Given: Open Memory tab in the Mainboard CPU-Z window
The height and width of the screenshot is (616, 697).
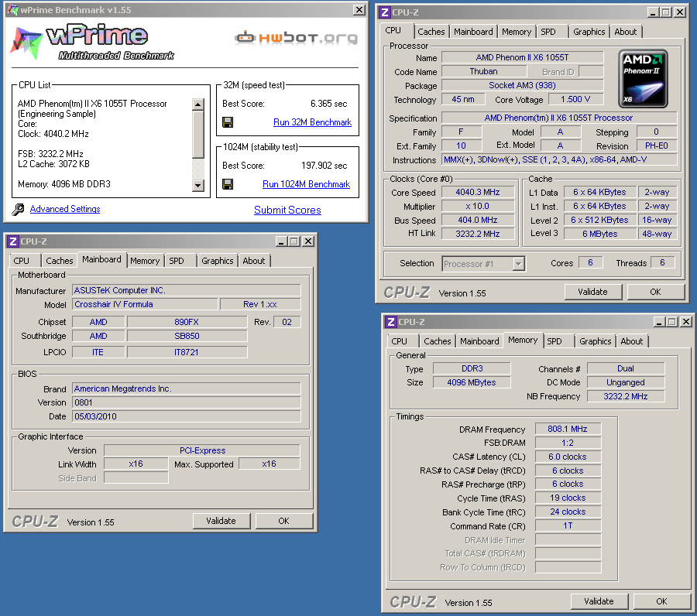Looking at the screenshot, I should (145, 261).
